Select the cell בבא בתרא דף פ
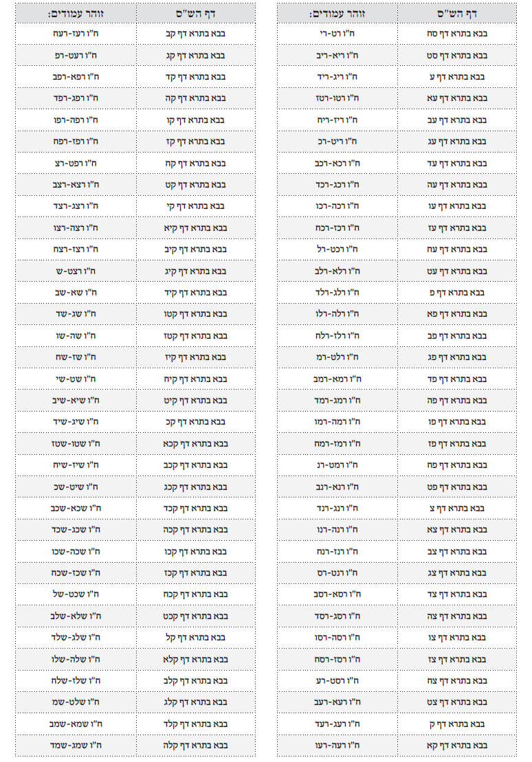Image resolution: width=532 pixels, height=762 pixels. (457, 293)
